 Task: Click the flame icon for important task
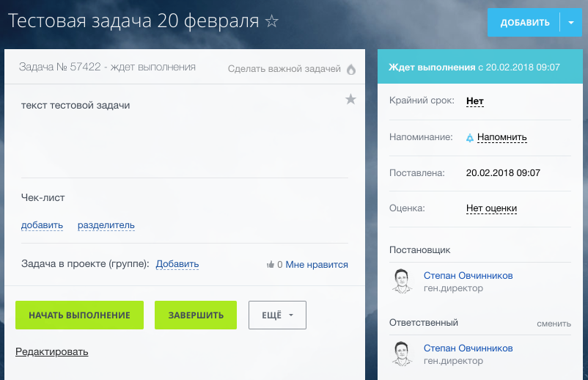tap(351, 69)
